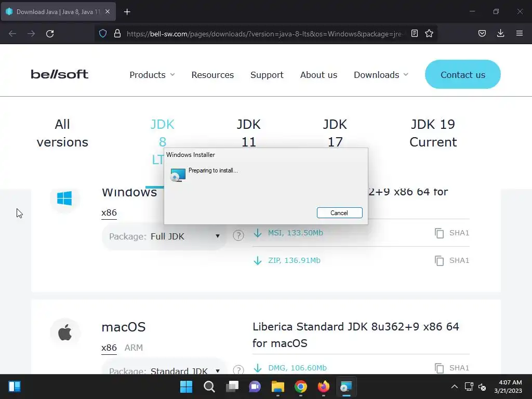This screenshot has height=399, width=532.
Task: Open a new browser tab
Action: tap(127, 12)
